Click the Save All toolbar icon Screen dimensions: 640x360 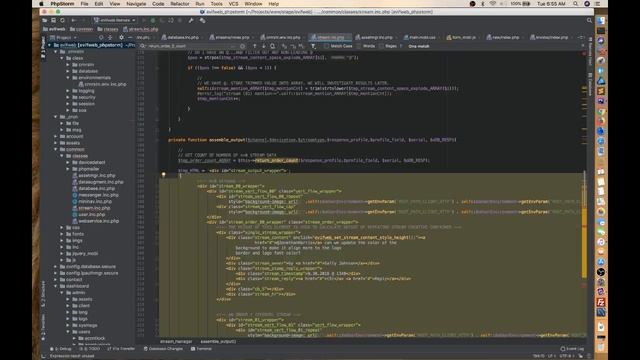(53, 20)
